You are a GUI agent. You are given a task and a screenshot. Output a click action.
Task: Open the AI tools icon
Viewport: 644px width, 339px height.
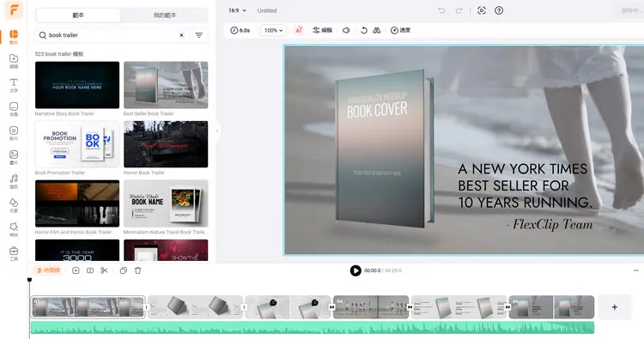tap(299, 30)
